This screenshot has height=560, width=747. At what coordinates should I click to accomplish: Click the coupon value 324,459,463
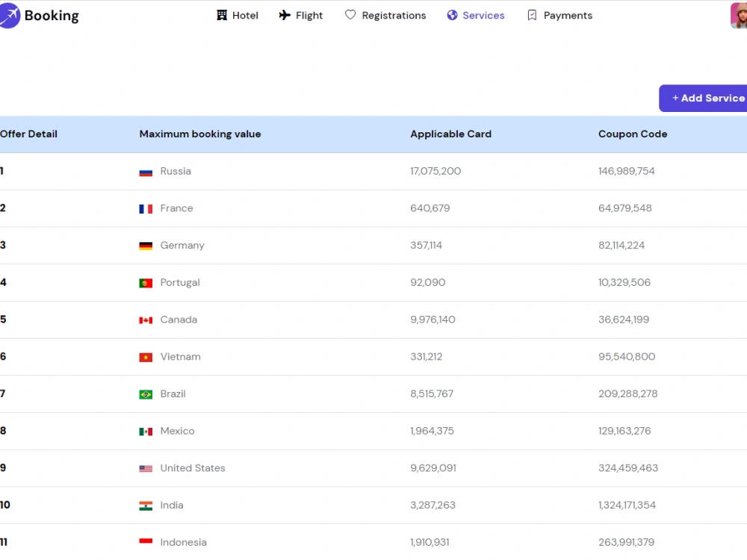628,468
